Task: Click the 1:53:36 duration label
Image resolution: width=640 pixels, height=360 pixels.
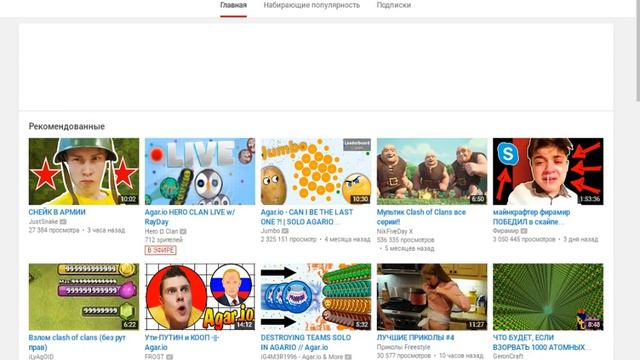Action: click(x=590, y=199)
